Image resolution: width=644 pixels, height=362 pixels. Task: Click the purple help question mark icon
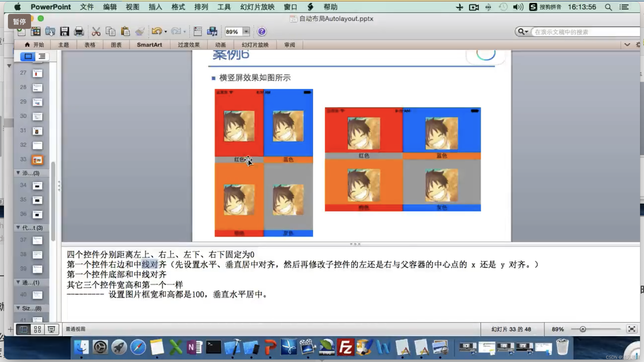[261, 32]
